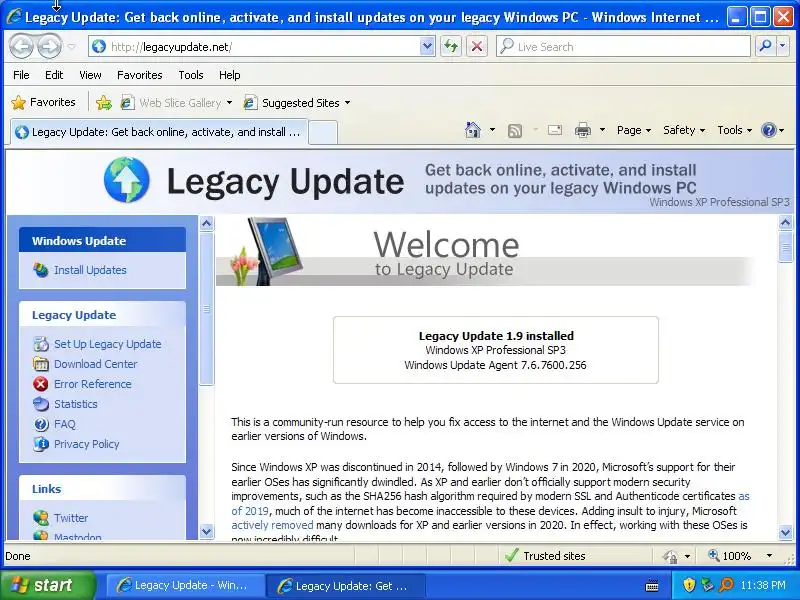Click the Install Updates link
This screenshot has width=800, height=600.
(90, 270)
